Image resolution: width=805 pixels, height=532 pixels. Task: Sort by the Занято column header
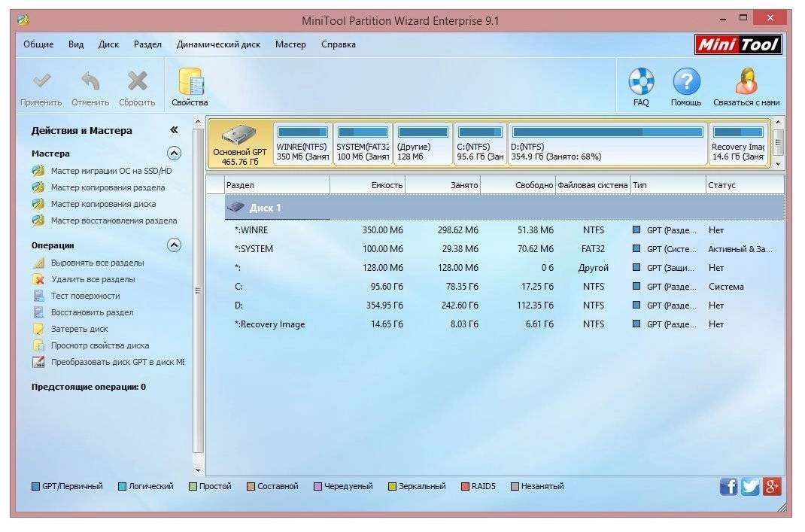tap(443, 185)
